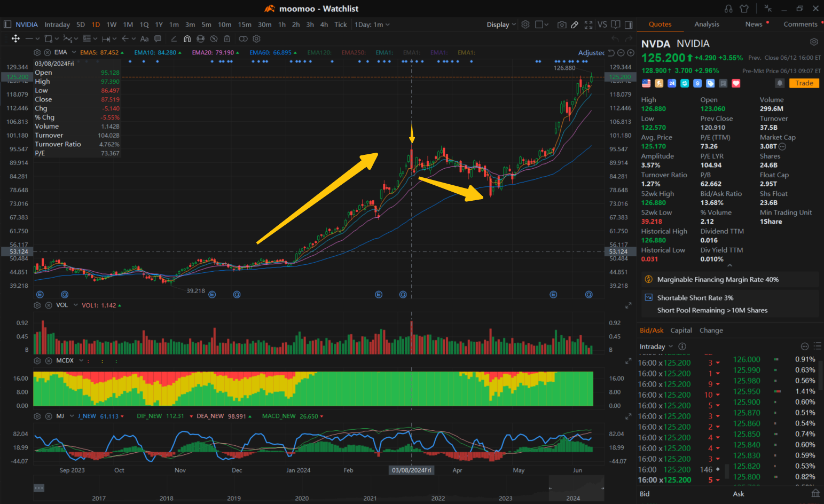
Task: Click the 24-hour trading badge icon
Action: (672, 83)
